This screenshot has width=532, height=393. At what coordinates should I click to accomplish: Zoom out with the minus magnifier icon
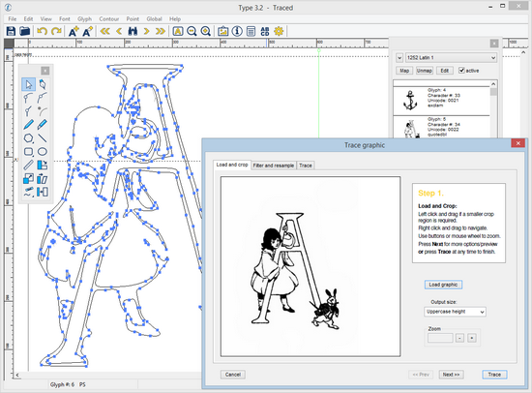pos(192,31)
